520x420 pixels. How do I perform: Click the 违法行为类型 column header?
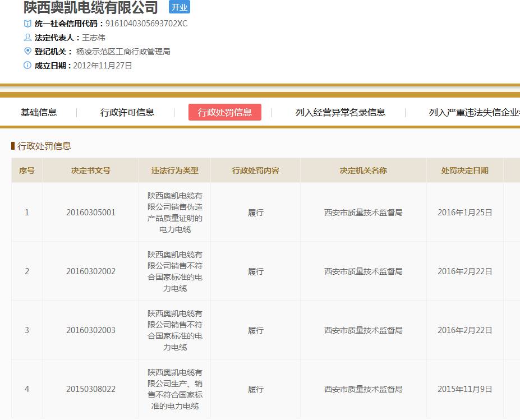tap(175, 170)
